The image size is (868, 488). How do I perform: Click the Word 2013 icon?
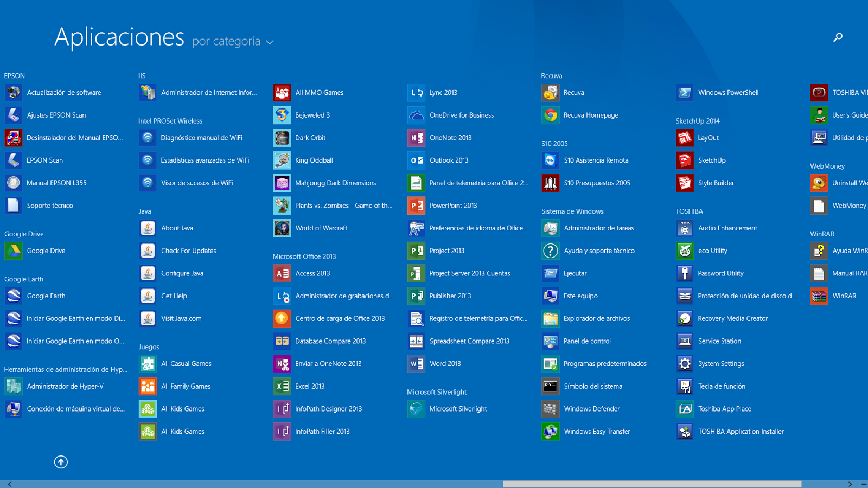pos(416,364)
